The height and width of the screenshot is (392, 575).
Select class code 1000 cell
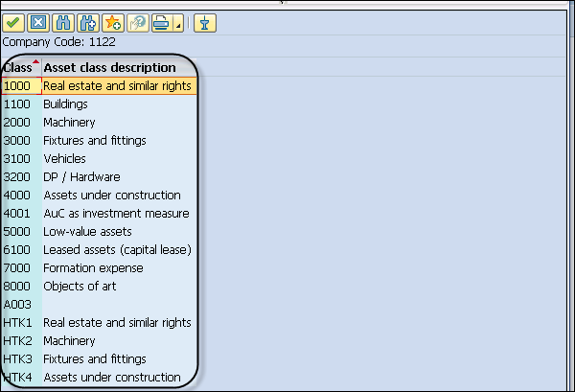tap(21, 86)
